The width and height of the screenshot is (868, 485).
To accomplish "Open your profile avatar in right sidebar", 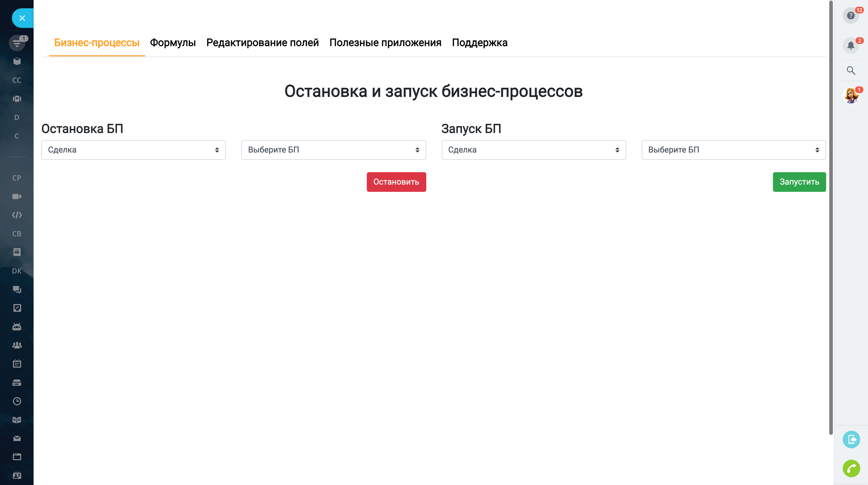I will pyautogui.click(x=851, y=95).
